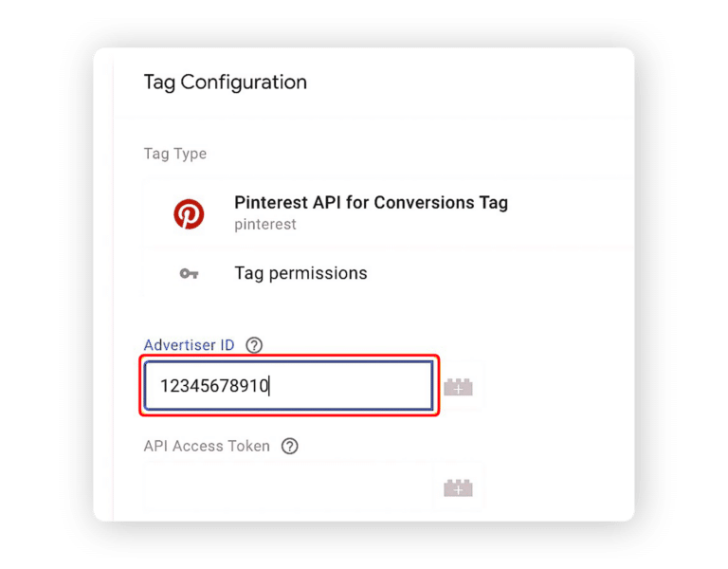Click the Tag Type label
This screenshot has height=569, width=728.
click(175, 154)
